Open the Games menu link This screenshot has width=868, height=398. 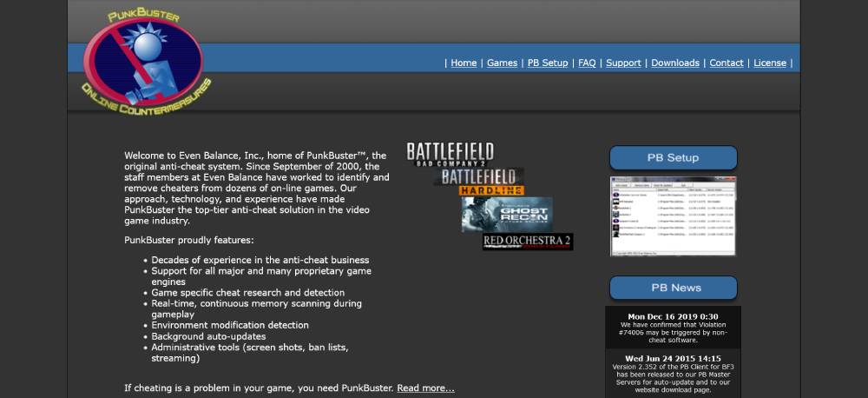pyautogui.click(x=502, y=63)
